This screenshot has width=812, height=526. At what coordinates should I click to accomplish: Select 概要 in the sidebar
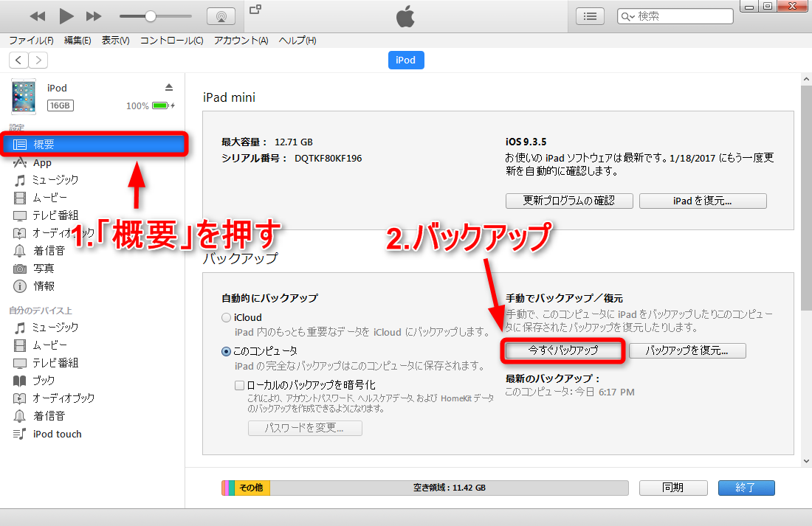[x=94, y=145]
